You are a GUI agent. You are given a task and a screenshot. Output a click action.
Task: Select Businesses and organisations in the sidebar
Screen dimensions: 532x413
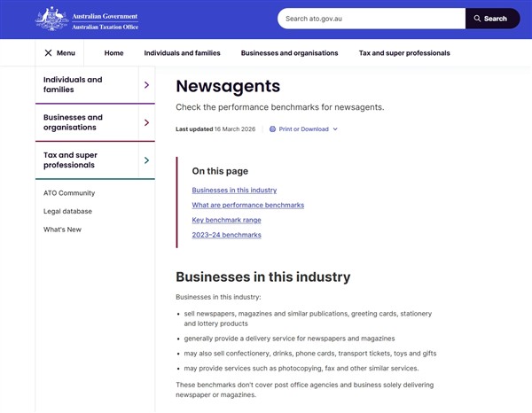[73, 122]
